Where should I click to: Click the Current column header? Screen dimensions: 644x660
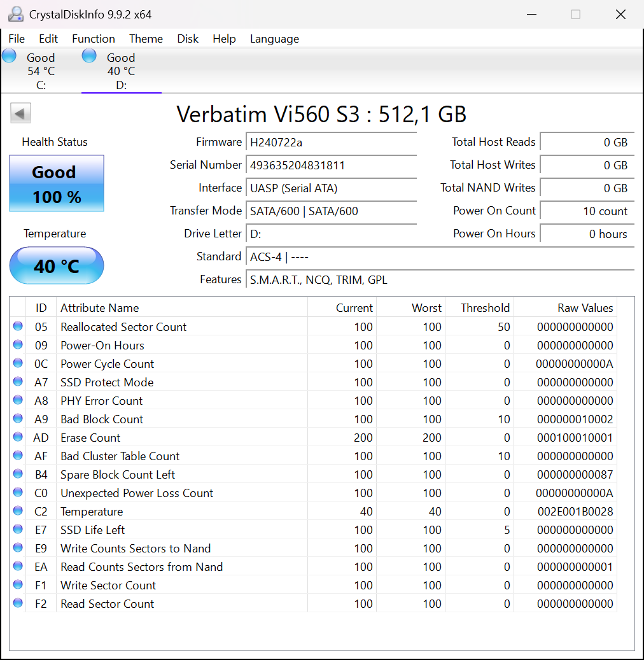coord(342,307)
